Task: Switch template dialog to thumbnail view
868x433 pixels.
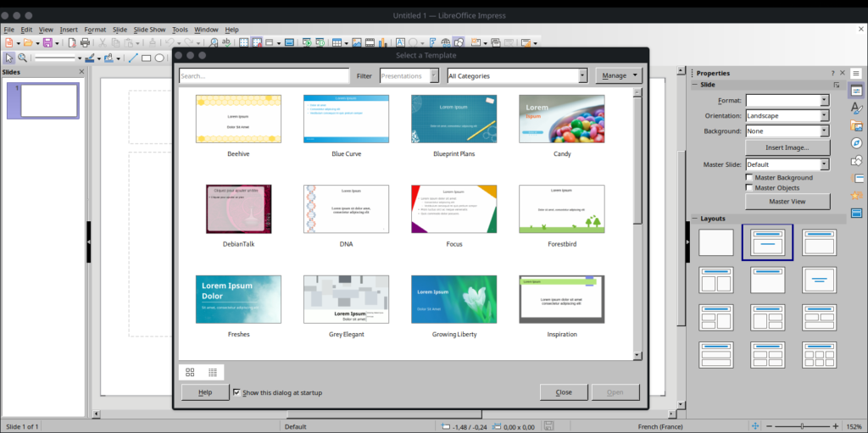Action: 190,372
